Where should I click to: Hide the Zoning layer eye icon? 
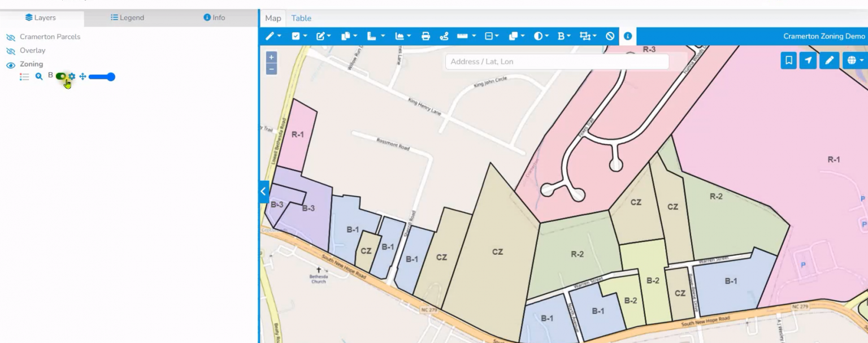pyautogui.click(x=10, y=65)
